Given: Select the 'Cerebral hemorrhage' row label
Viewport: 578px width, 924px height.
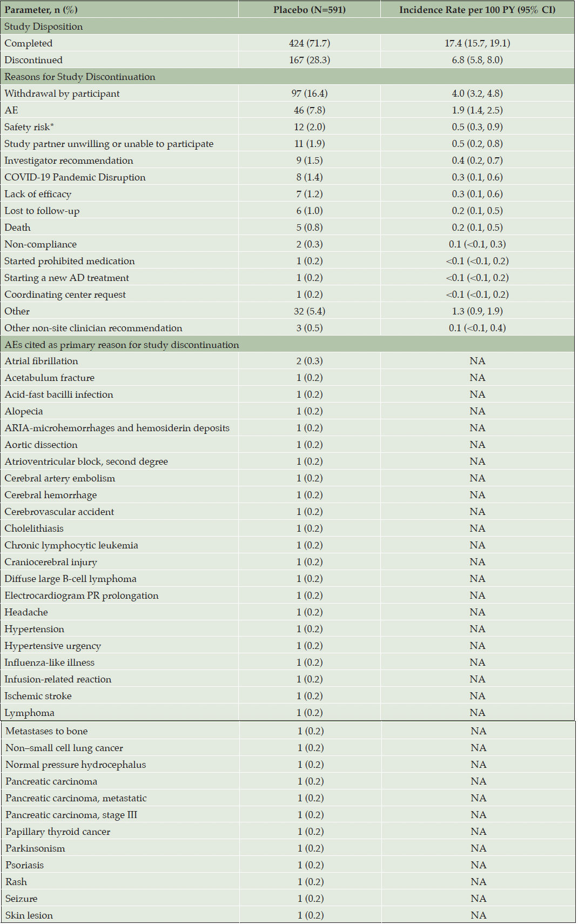Looking at the screenshot, I should tap(51, 495).
